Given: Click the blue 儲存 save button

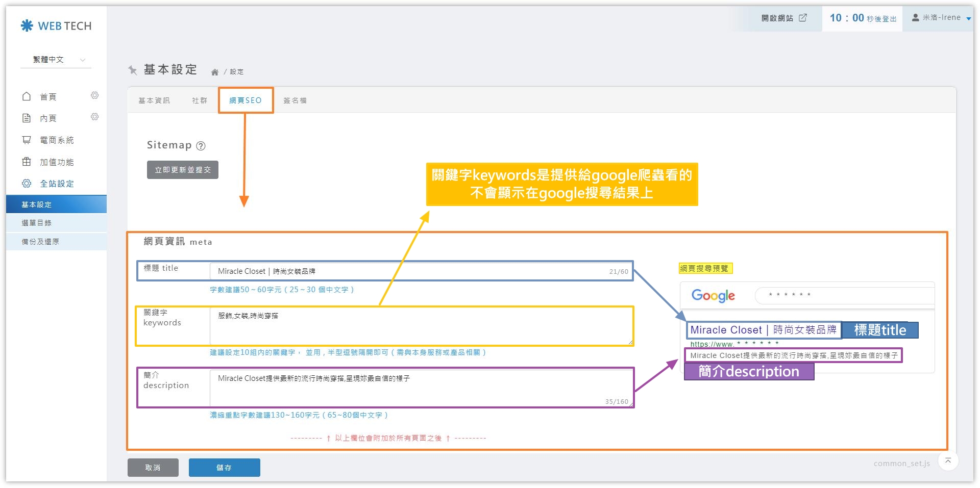Looking at the screenshot, I should click(224, 468).
